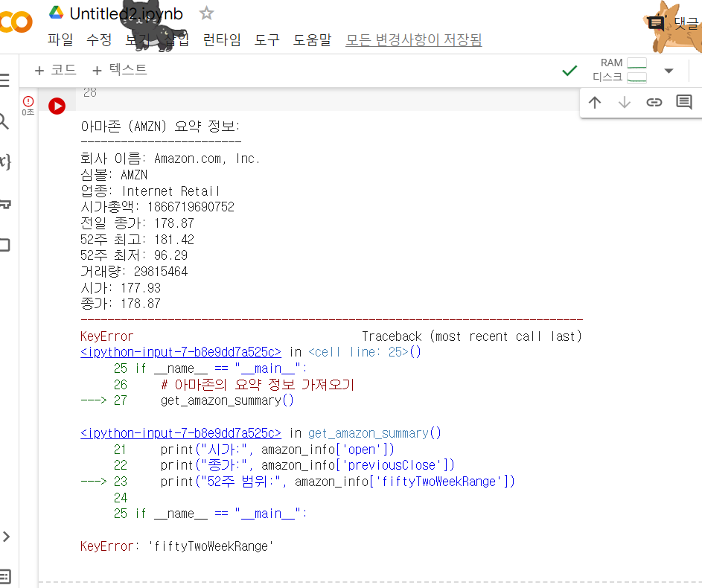
Task: Click the RAM usage indicator
Action: (623, 63)
